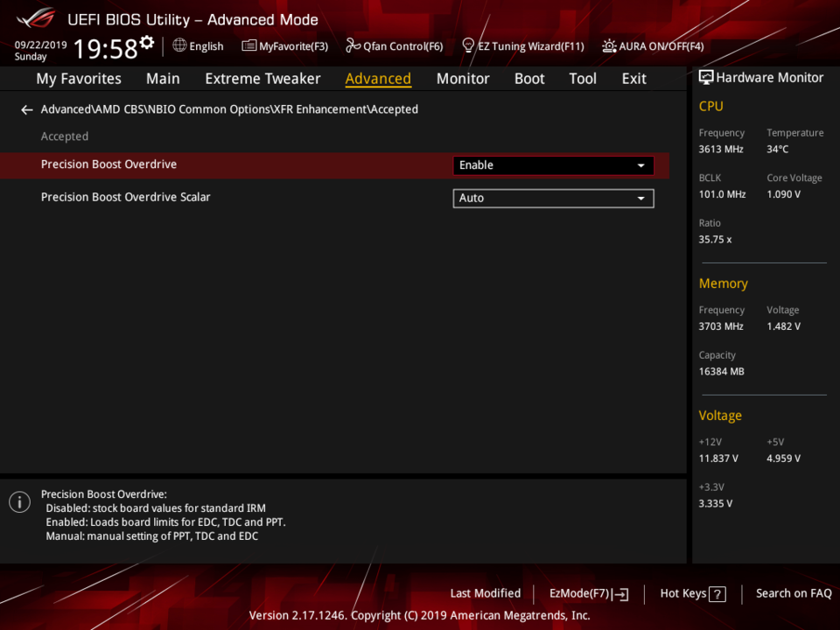The height and width of the screenshot is (630, 840).
Task: Open time settings via gear icon
Action: click(x=147, y=42)
